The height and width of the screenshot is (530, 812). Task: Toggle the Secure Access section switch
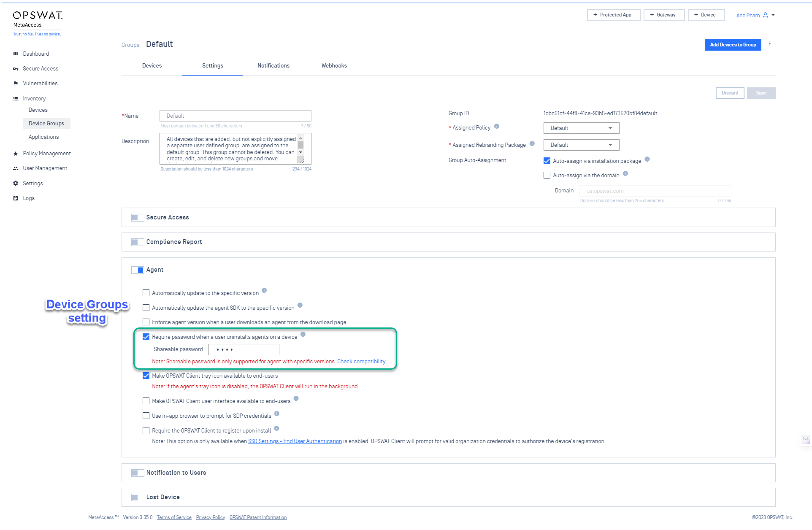138,218
